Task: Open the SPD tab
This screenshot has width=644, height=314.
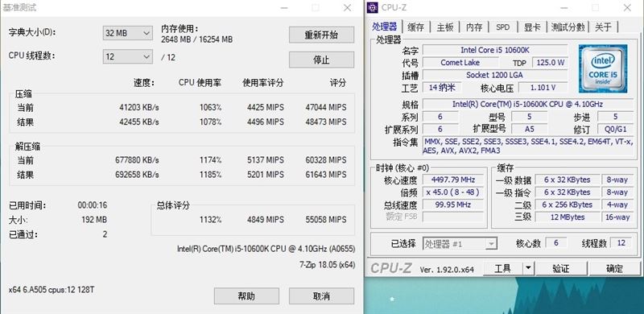Action: (502, 27)
